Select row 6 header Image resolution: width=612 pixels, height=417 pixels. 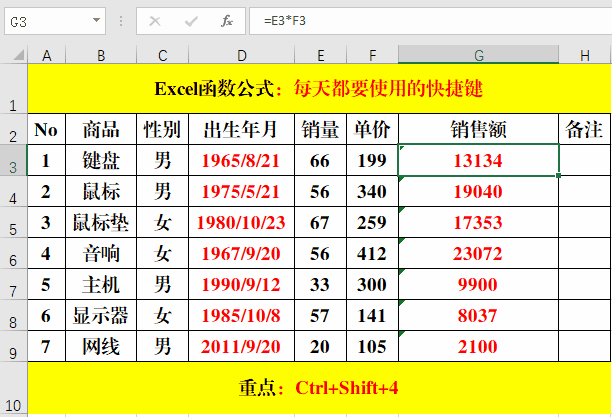click(x=13, y=253)
